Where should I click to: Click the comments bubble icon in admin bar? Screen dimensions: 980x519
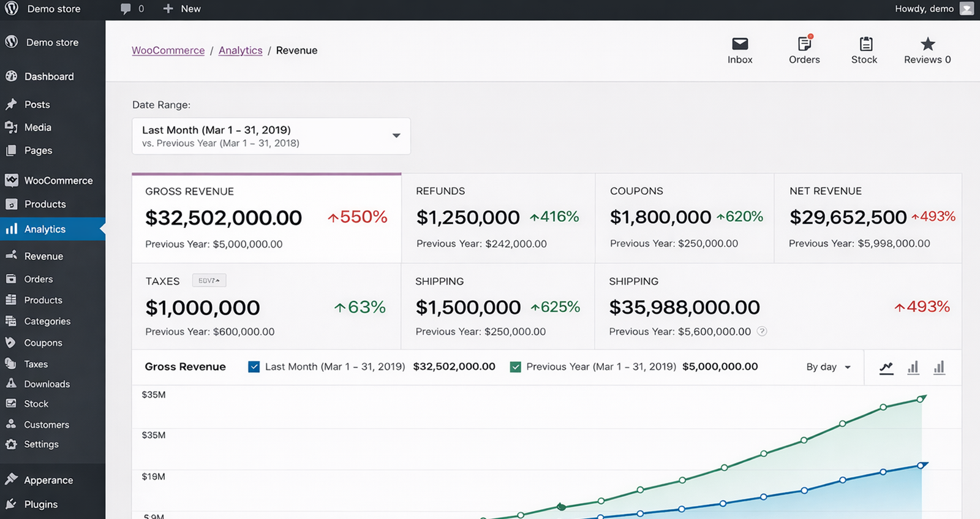coord(126,9)
